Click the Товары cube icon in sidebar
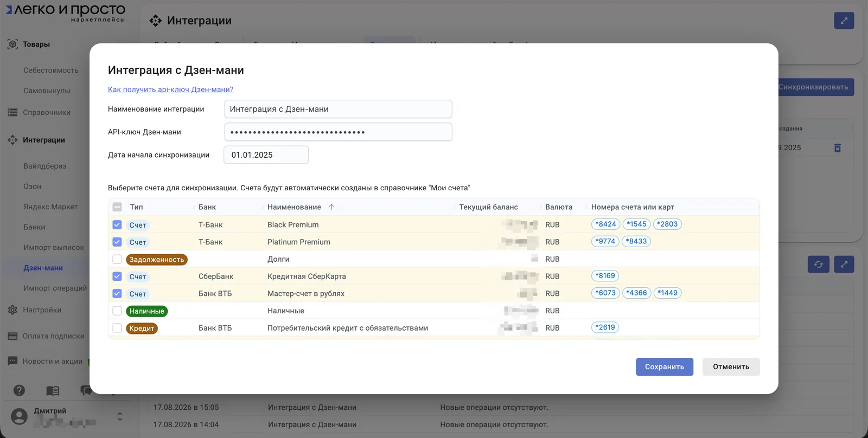The height and width of the screenshot is (438, 868). tap(12, 44)
